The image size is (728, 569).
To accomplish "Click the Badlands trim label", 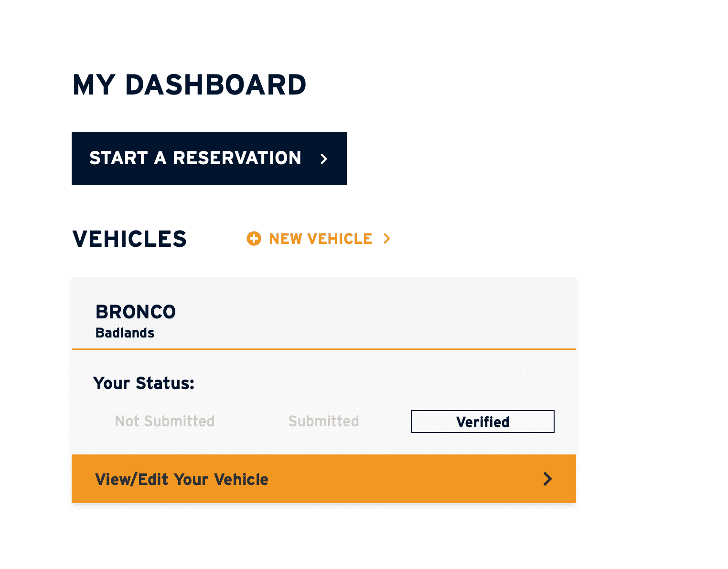I will 125,333.
